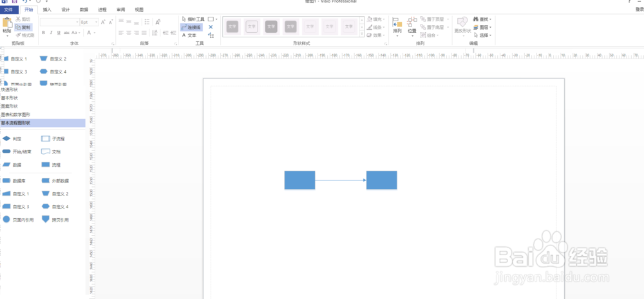Toggle center text alignment
Viewport: 644px width, 299px height.
[129, 33]
